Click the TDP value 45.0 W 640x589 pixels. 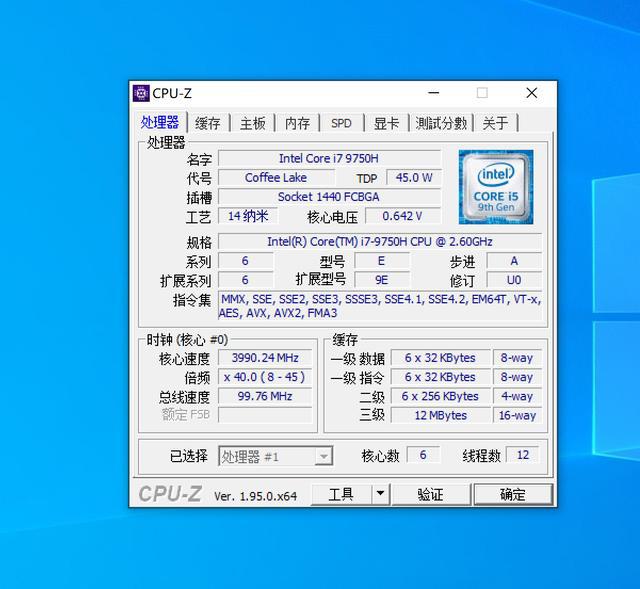(x=414, y=178)
